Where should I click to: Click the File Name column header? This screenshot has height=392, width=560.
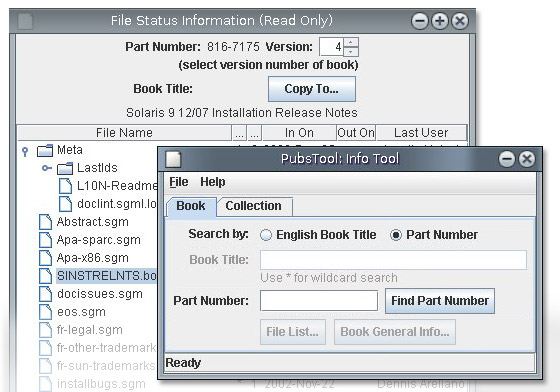(x=124, y=133)
